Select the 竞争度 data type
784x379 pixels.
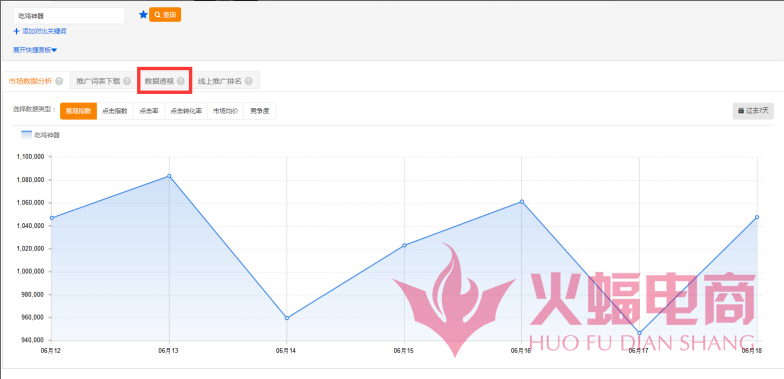[x=260, y=111]
